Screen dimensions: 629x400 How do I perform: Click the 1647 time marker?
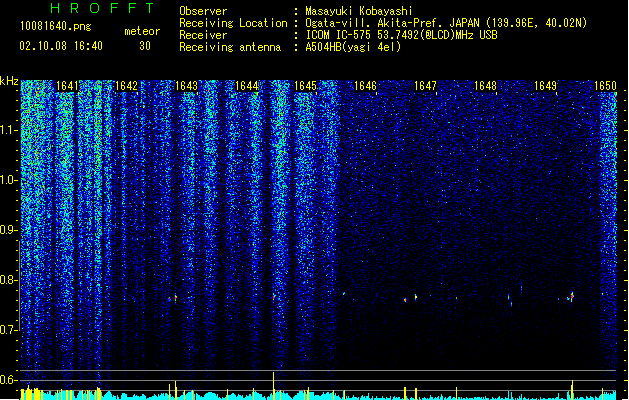(425, 86)
